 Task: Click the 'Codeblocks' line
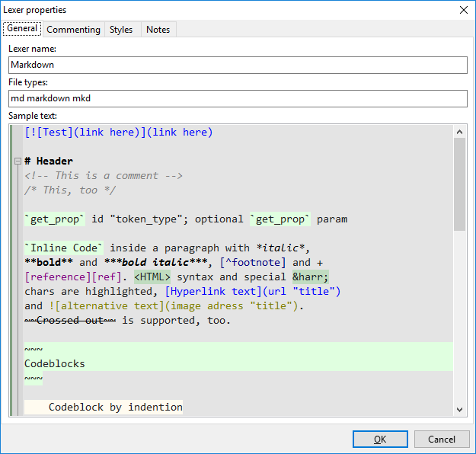click(x=55, y=364)
